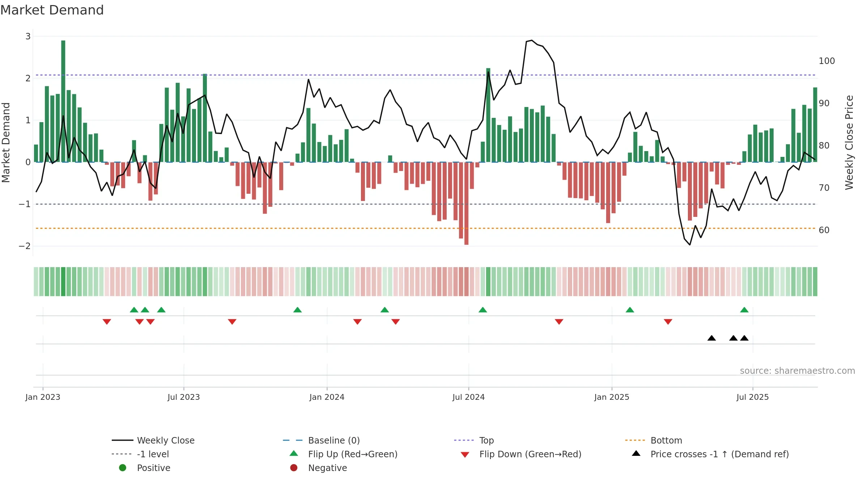Image resolution: width=868 pixels, height=488 pixels.
Task: Select the 'Bottom' legend label
Action: click(666, 440)
